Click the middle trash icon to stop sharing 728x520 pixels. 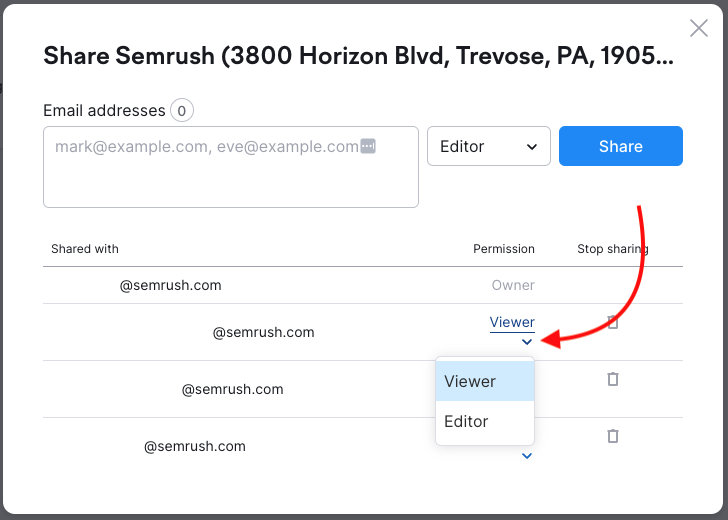613,379
